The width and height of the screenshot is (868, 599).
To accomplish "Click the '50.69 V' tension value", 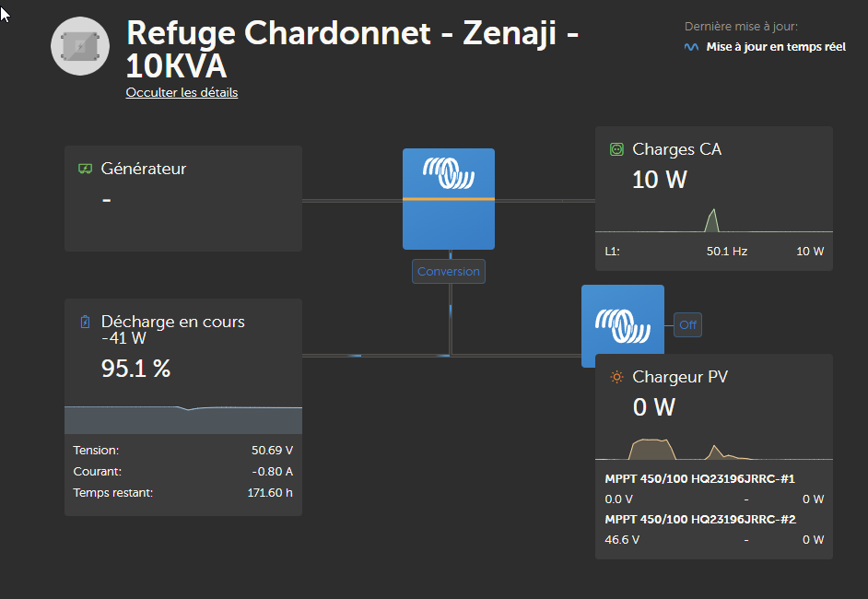I will coord(272,450).
